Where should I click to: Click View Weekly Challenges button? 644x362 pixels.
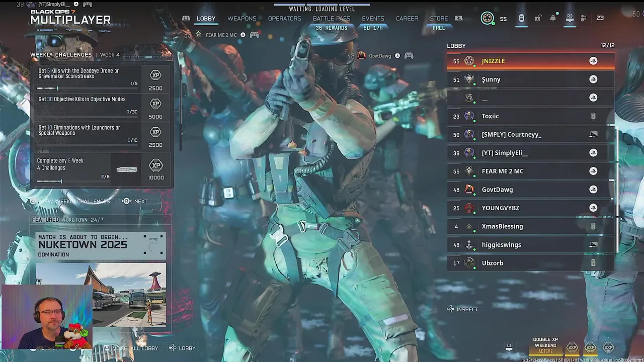tap(70, 201)
